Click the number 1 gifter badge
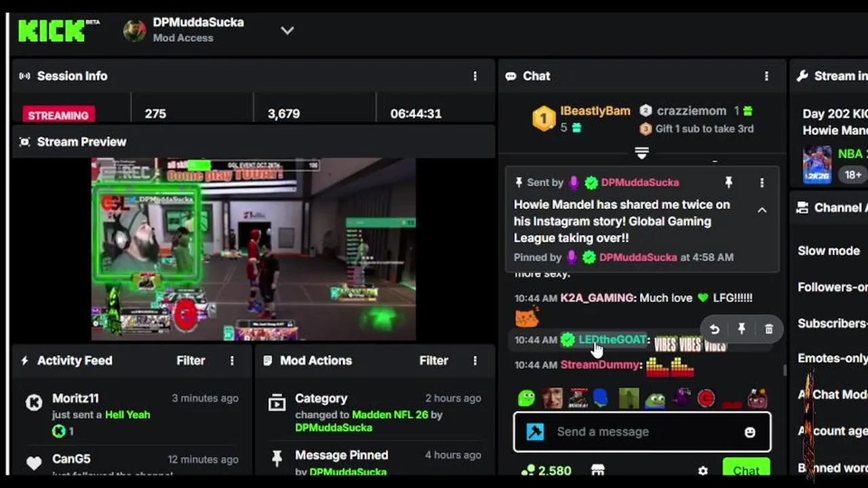The width and height of the screenshot is (868, 488). pyautogui.click(x=543, y=118)
